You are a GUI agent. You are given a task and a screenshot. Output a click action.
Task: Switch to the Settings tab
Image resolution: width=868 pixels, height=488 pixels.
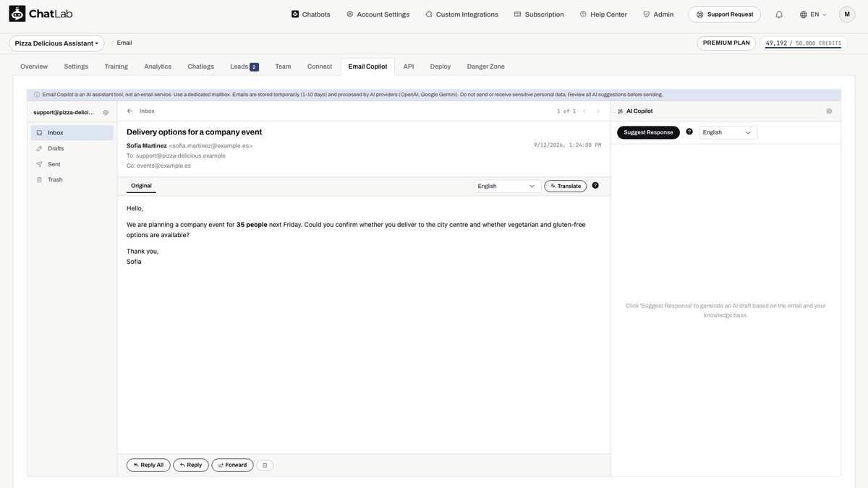[76, 67]
